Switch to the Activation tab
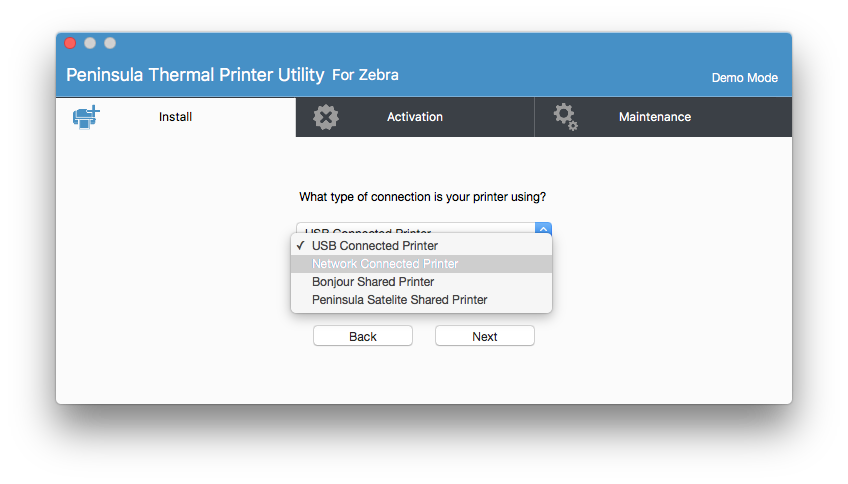Image resolution: width=848 pixels, height=484 pixels. coord(415,117)
